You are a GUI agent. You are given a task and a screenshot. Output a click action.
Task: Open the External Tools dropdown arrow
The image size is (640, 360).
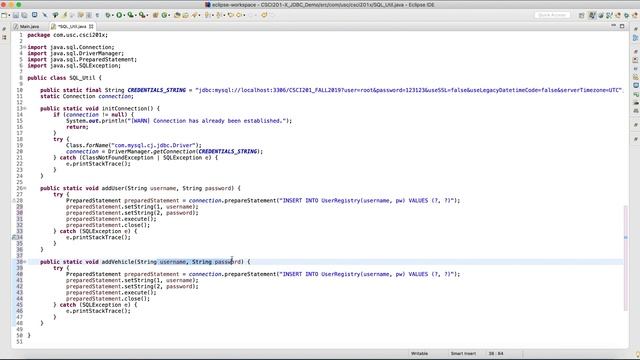[x=147, y=15]
